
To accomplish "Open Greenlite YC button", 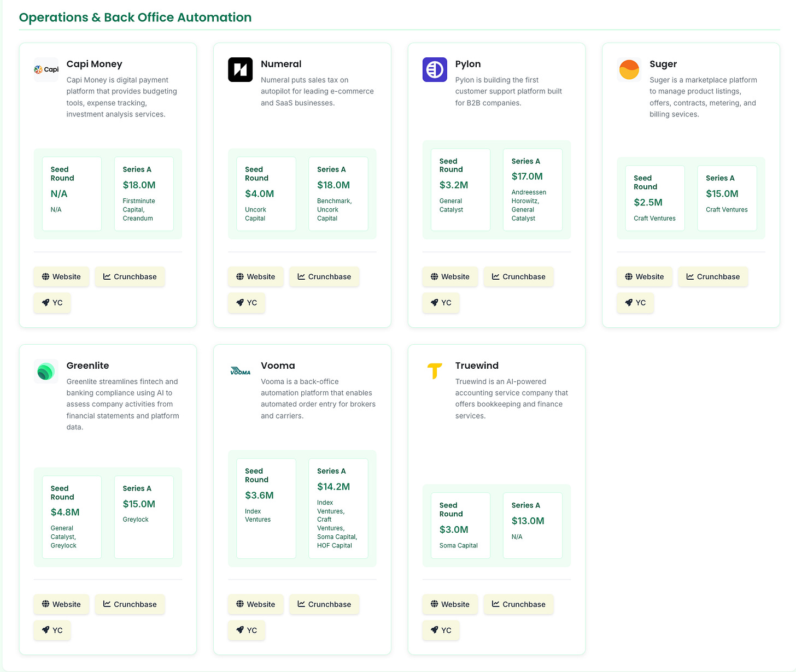I will tap(52, 630).
